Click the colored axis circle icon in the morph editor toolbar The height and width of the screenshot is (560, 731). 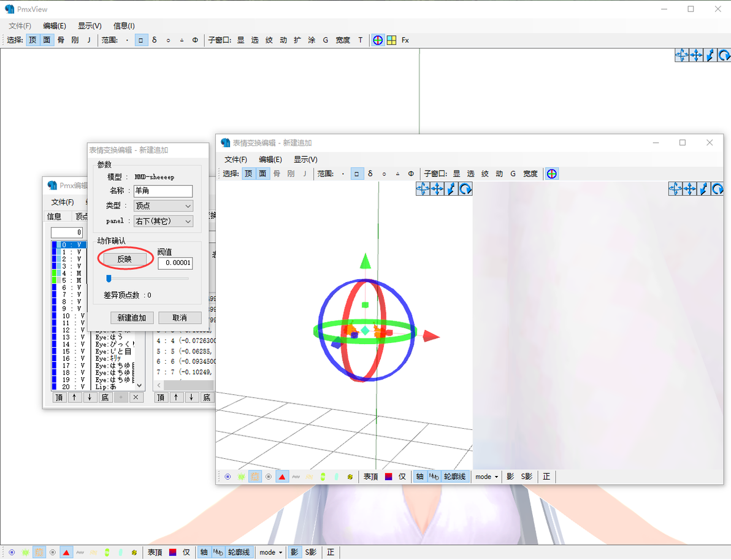click(551, 174)
